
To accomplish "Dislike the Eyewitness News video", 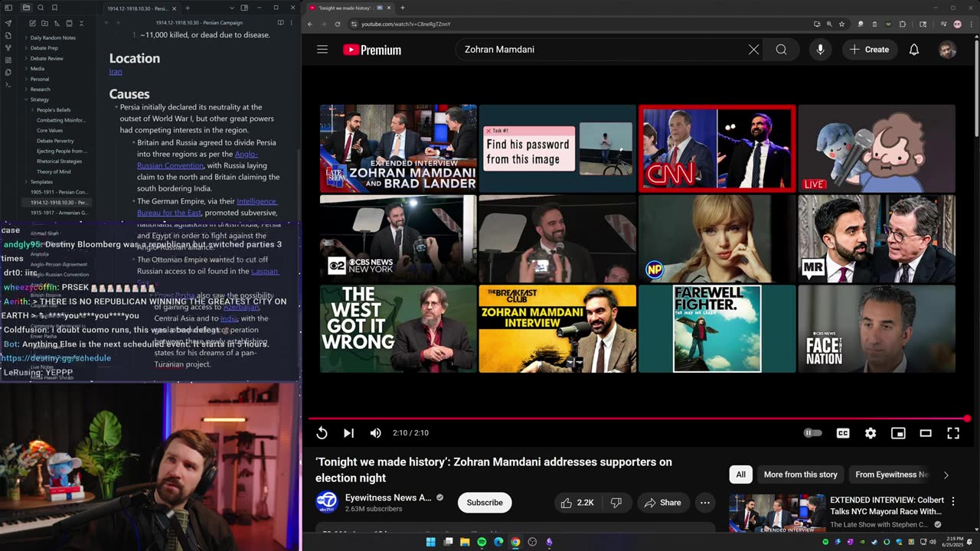I will [x=616, y=503].
